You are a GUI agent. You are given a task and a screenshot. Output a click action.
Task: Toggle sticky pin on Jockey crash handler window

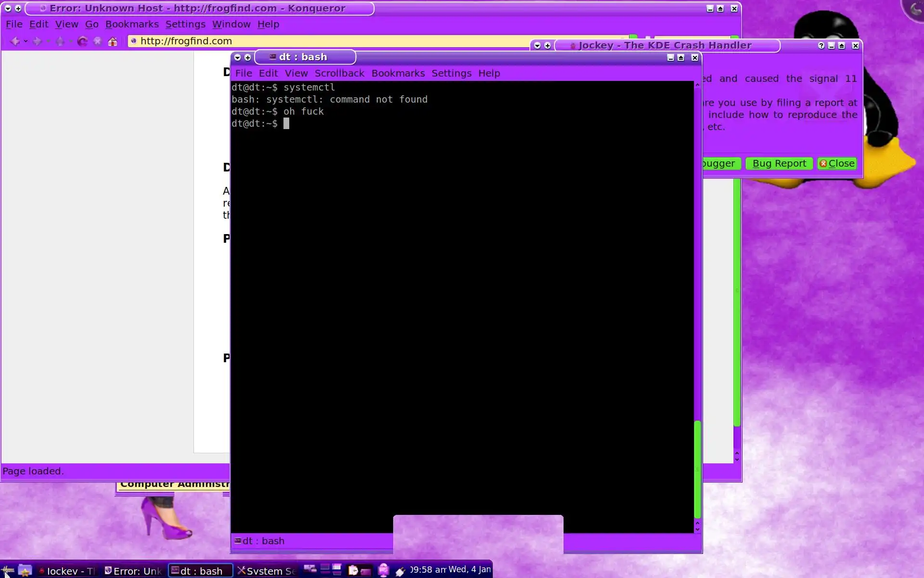click(548, 46)
